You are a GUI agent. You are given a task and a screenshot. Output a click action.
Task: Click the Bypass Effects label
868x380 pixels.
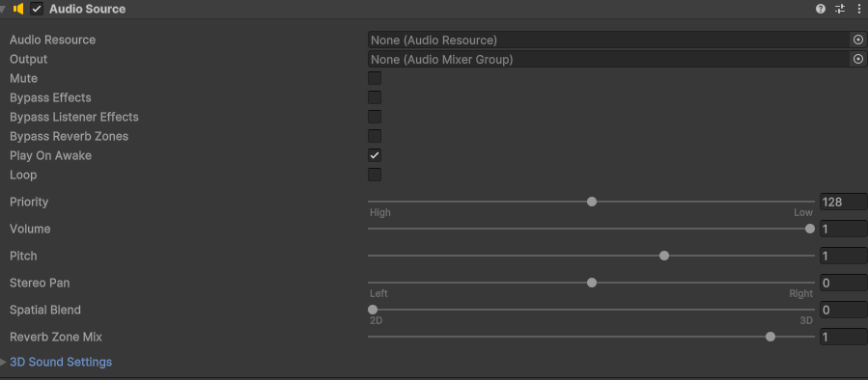50,98
